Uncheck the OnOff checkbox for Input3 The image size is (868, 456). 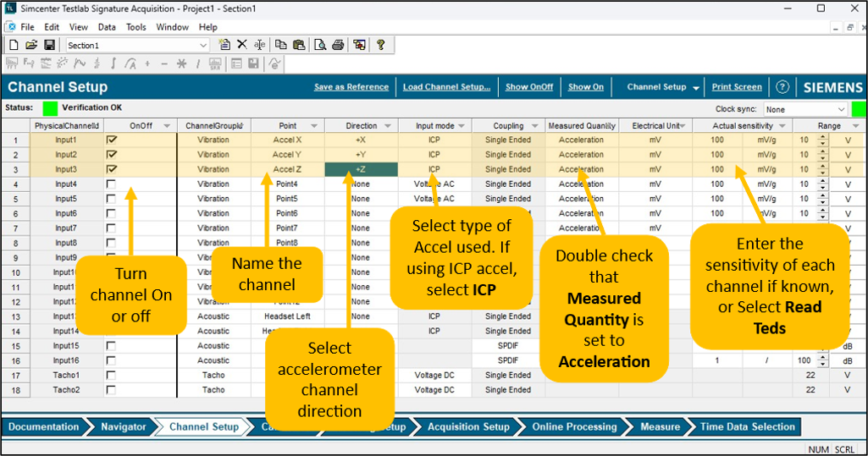(111, 169)
